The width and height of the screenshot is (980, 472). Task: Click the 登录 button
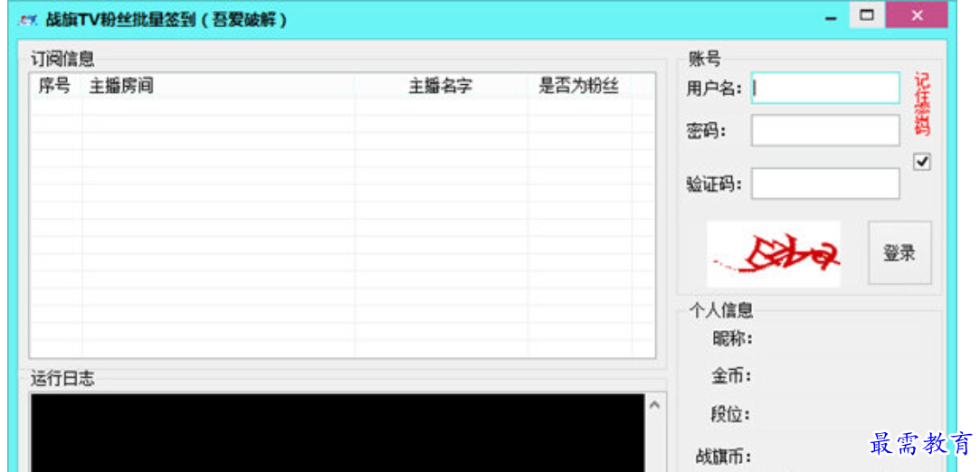(899, 253)
